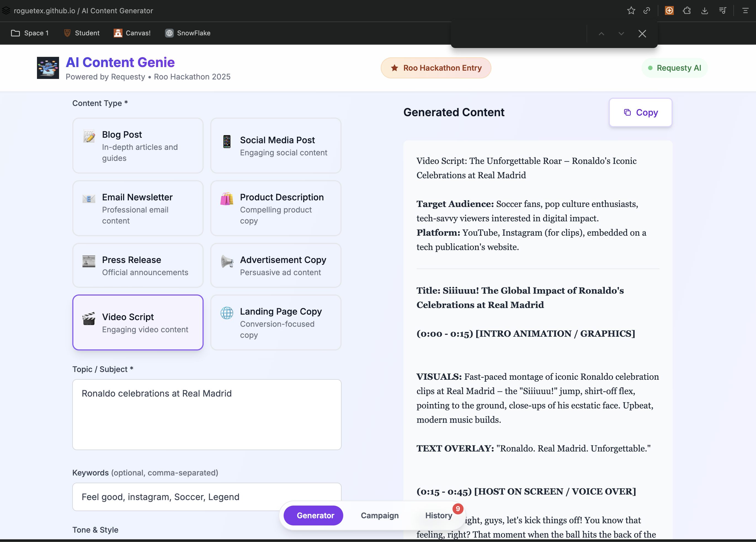The image size is (756, 542).
Task: Click the copy link icon in toolbar
Action: [x=647, y=11]
